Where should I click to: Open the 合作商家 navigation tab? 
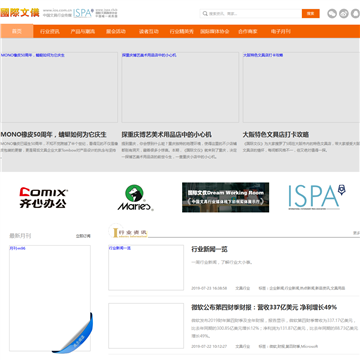coord(248,31)
